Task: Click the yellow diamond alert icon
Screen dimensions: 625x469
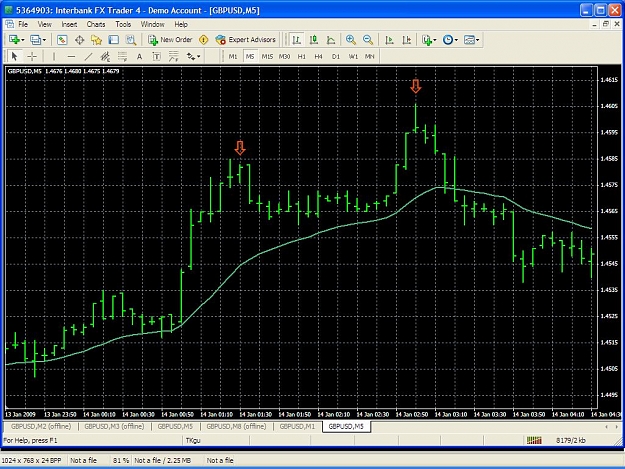Action: pyautogui.click(x=204, y=39)
